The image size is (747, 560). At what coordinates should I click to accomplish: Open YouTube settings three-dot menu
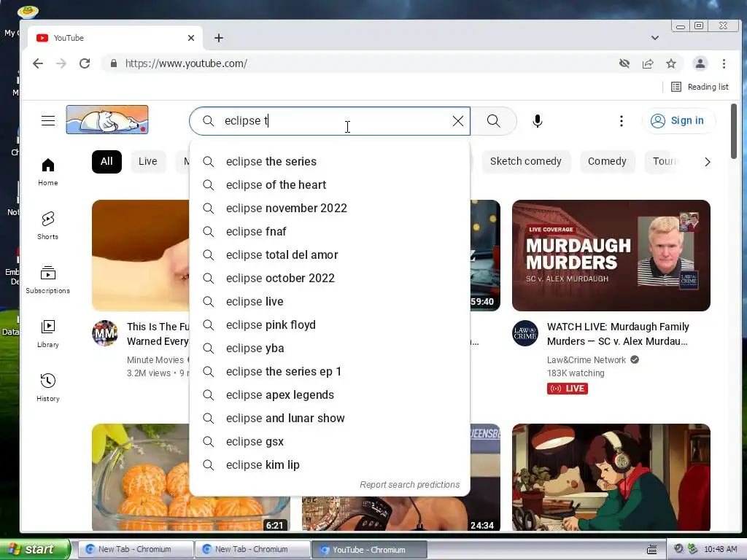[622, 121]
